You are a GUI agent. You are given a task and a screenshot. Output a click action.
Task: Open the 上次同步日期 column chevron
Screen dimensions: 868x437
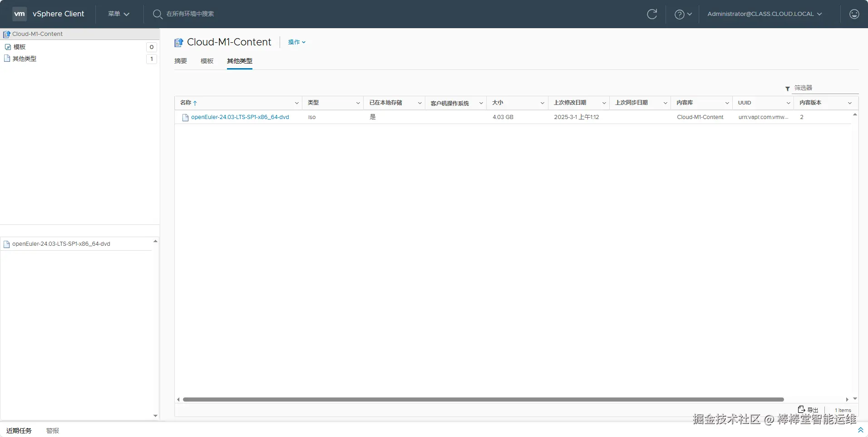click(x=666, y=103)
